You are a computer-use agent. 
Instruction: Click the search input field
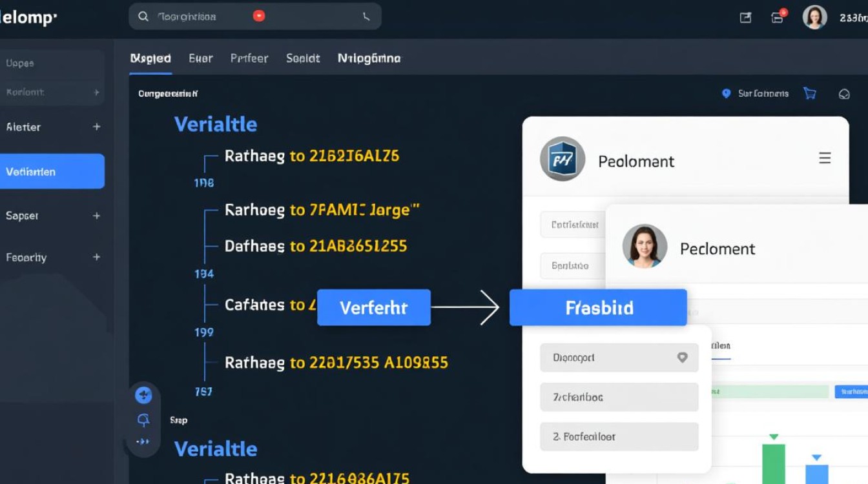point(200,17)
